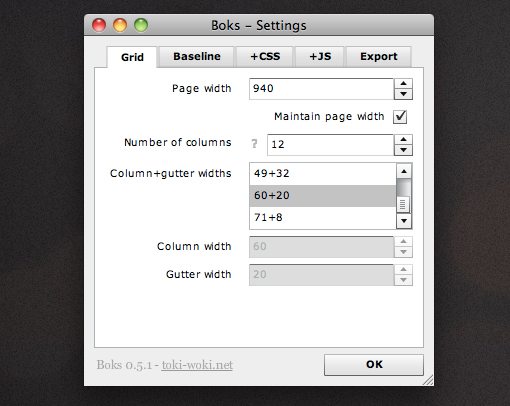Open the toki-woki.net link
Viewport: 510px width, 406px height.
coord(197,365)
